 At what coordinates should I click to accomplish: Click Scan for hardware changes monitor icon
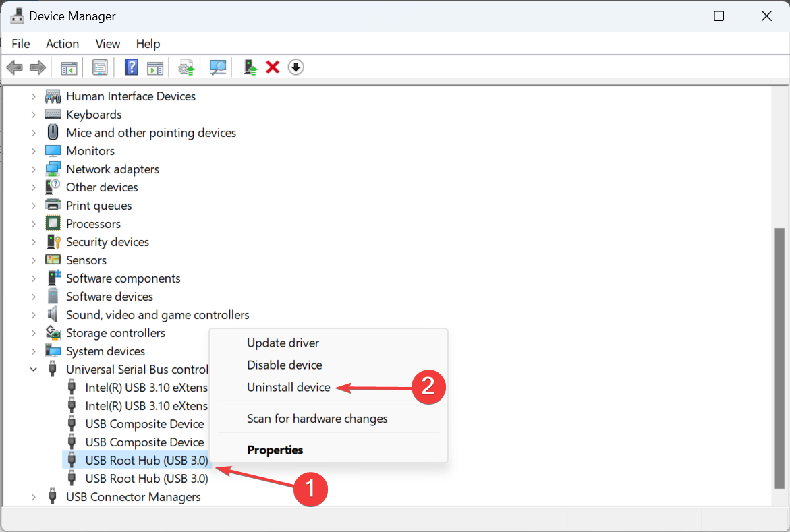point(218,67)
